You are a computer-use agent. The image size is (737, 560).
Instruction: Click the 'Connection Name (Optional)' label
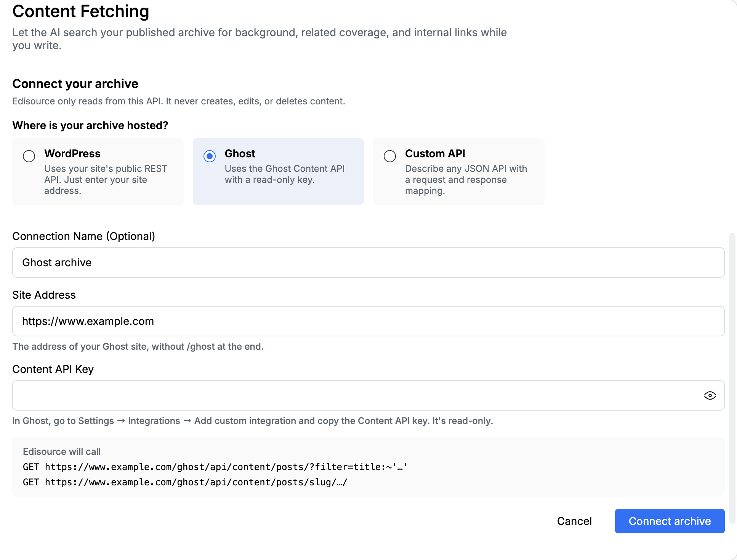84,236
